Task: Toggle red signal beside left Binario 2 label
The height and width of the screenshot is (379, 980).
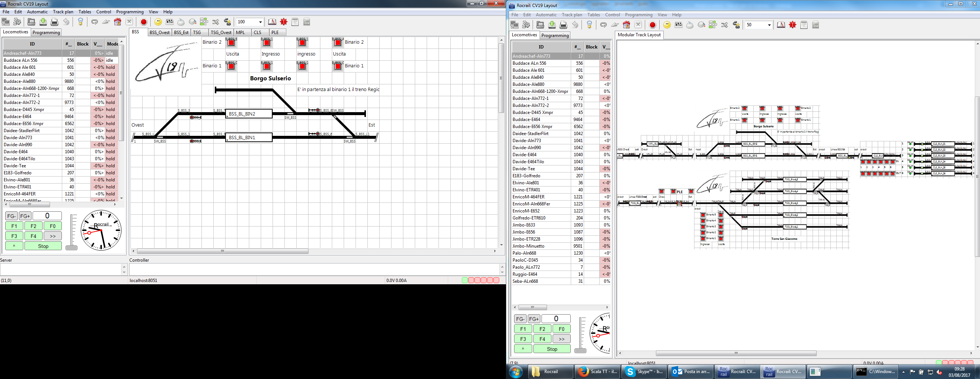Action: click(x=231, y=43)
